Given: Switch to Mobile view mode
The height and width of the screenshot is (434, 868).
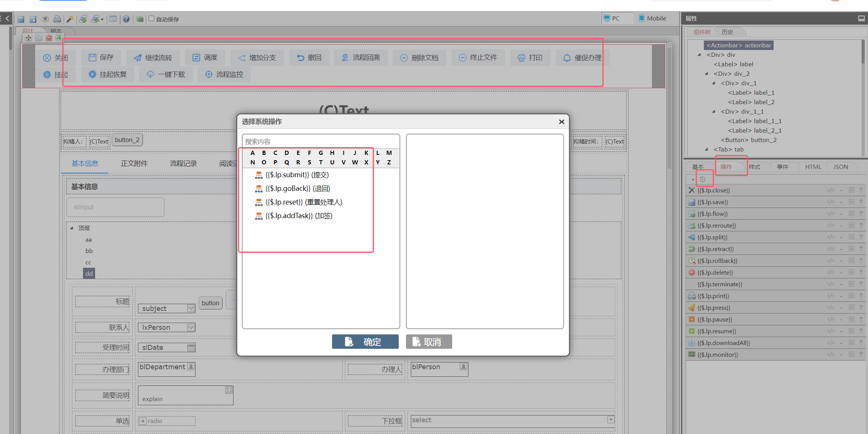Looking at the screenshot, I should (652, 18).
